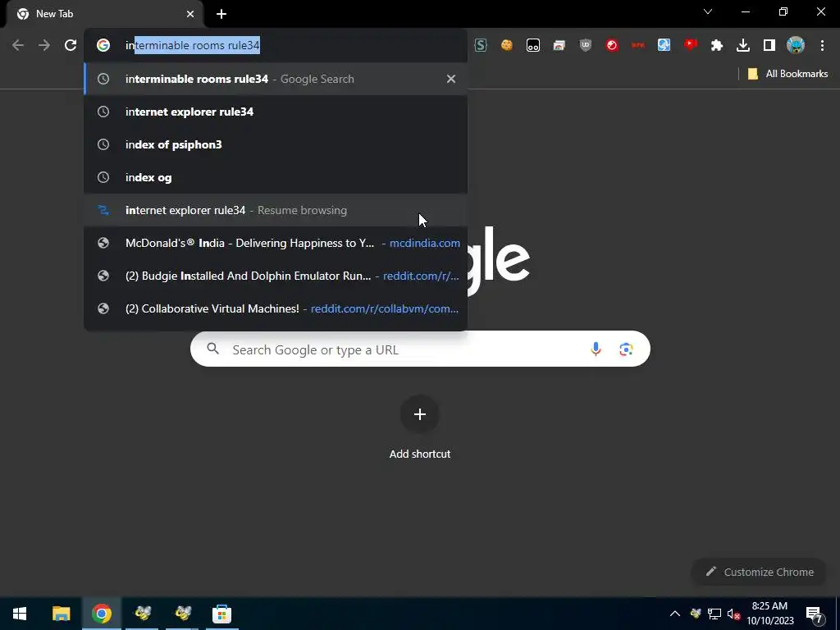This screenshot has width=840, height=630.
Task: Click the bee icon in the system tray
Action: tap(696, 614)
